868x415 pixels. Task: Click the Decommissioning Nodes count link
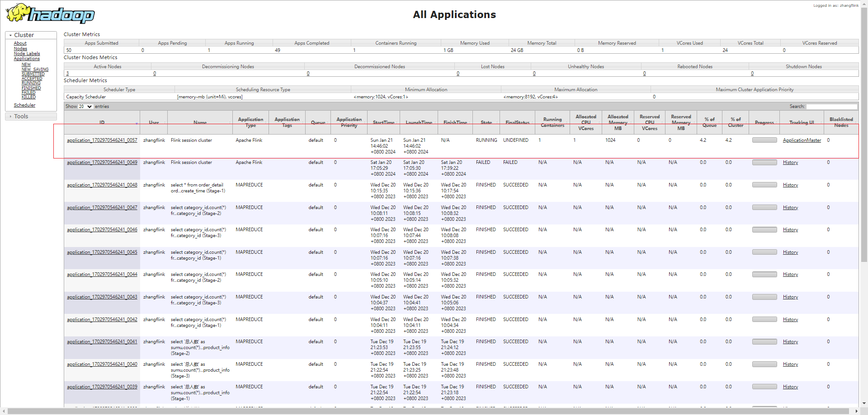[155, 74]
